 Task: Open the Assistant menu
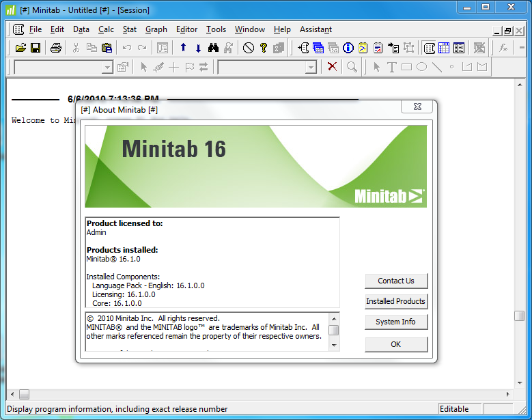pos(316,29)
